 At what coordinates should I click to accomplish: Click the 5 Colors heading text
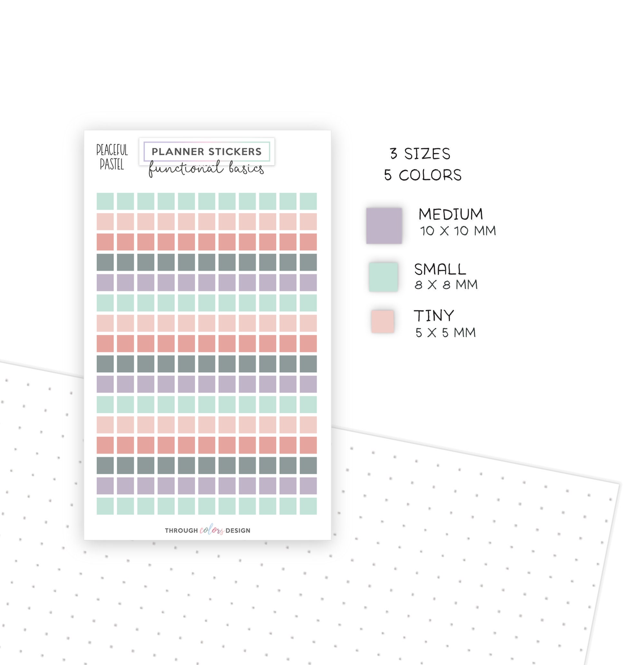422,175
